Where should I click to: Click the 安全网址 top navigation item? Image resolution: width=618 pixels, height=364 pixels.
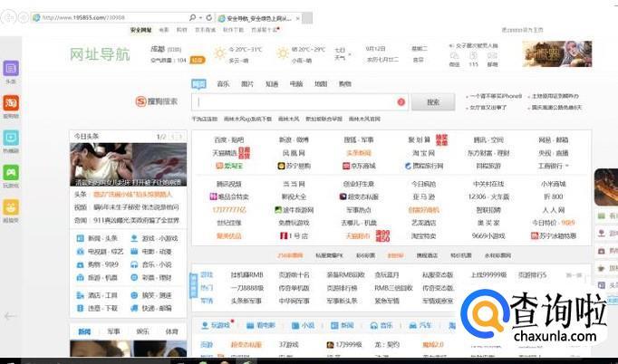pos(140,31)
